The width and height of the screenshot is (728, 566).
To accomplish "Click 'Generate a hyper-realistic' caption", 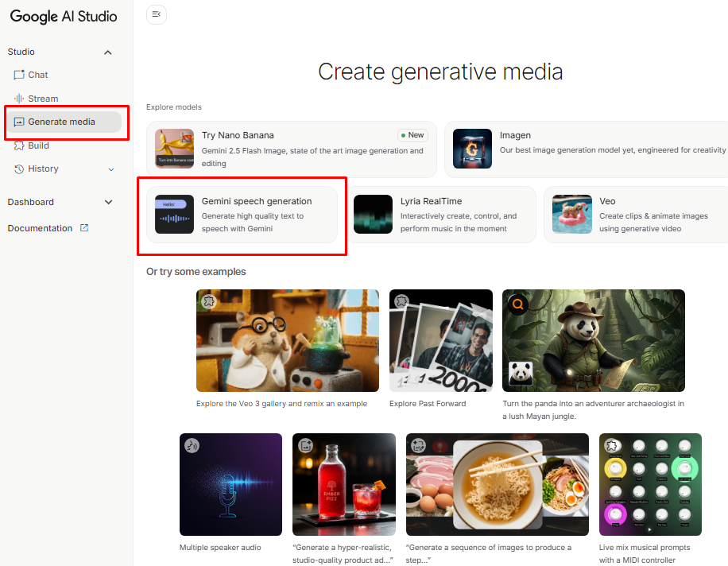I will click(x=343, y=554).
